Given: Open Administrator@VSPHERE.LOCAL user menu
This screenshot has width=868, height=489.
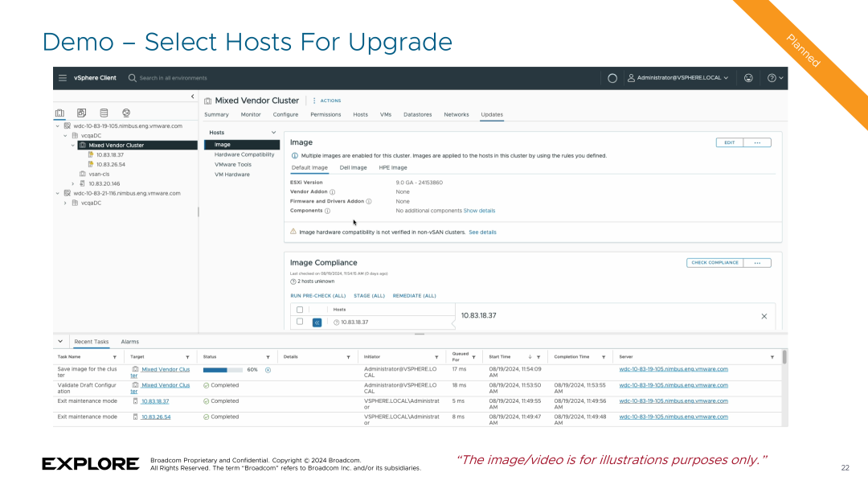Looking at the screenshot, I should point(678,78).
